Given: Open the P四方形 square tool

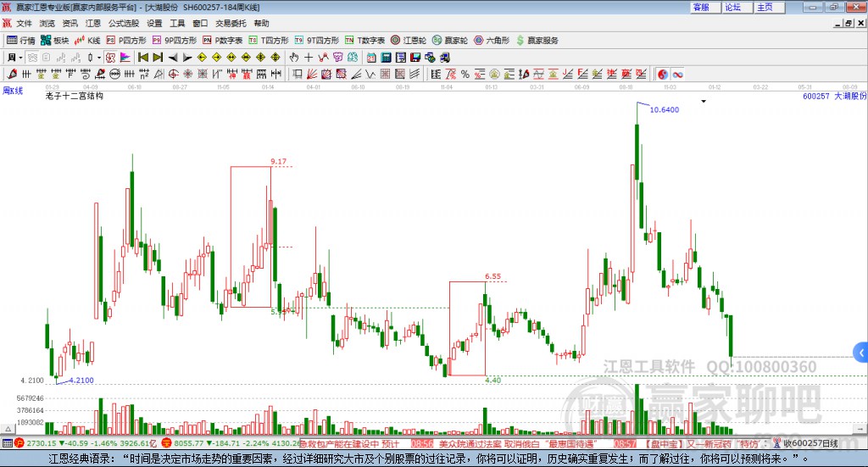Looking at the screenshot, I should [126, 41].
